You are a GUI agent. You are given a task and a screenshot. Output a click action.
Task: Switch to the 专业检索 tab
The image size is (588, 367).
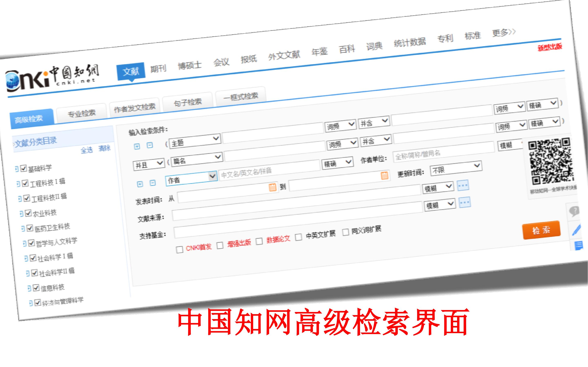(x=82, y=113)
